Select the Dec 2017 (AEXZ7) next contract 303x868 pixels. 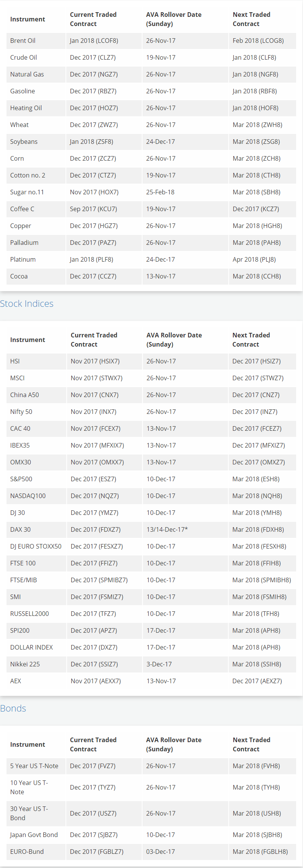tap(257, 681)
